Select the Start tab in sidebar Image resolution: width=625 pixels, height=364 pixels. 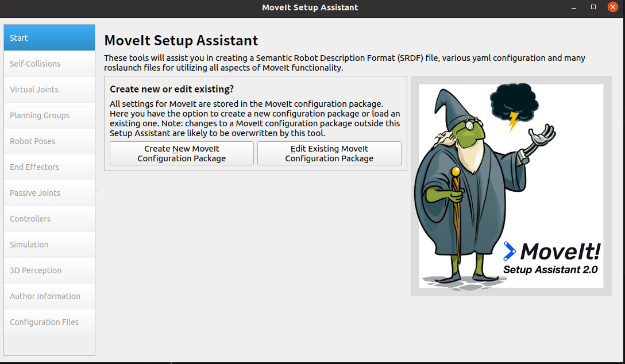coord(49,38)
